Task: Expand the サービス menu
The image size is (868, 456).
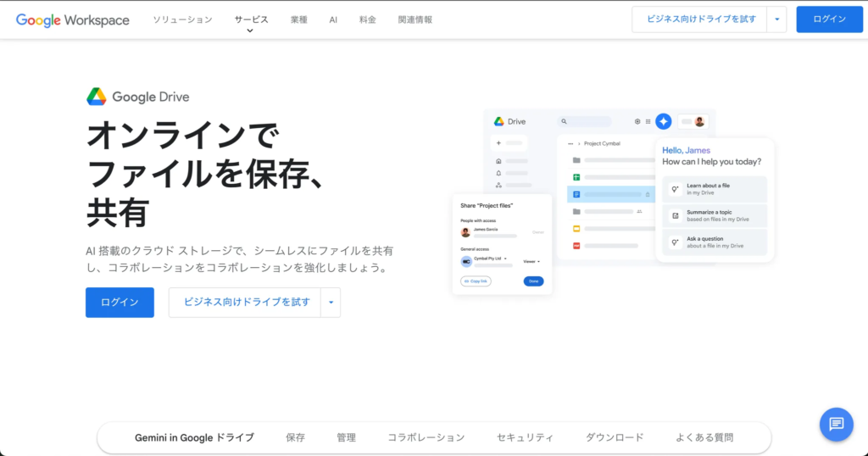Action: click(x=251, y=19)
